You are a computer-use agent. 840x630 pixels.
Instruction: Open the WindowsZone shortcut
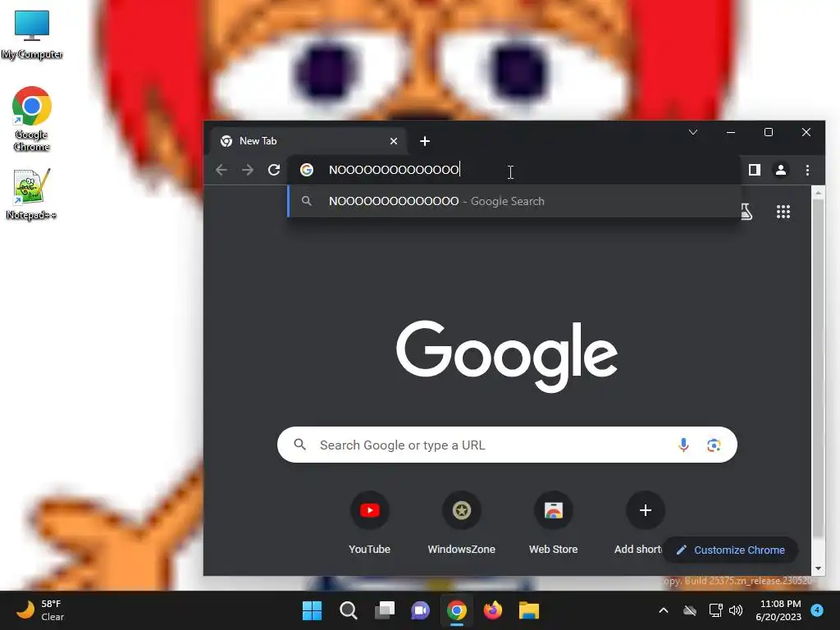point(461,523)
